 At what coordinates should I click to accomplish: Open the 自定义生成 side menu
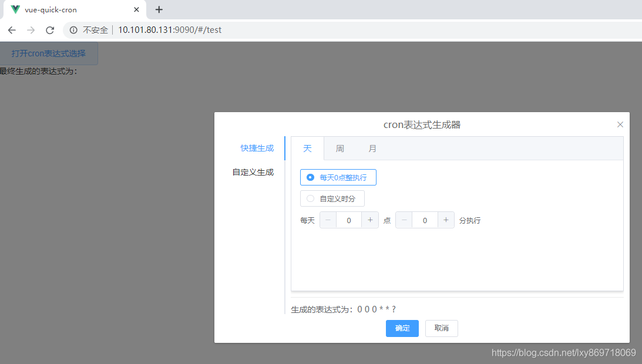253,173
